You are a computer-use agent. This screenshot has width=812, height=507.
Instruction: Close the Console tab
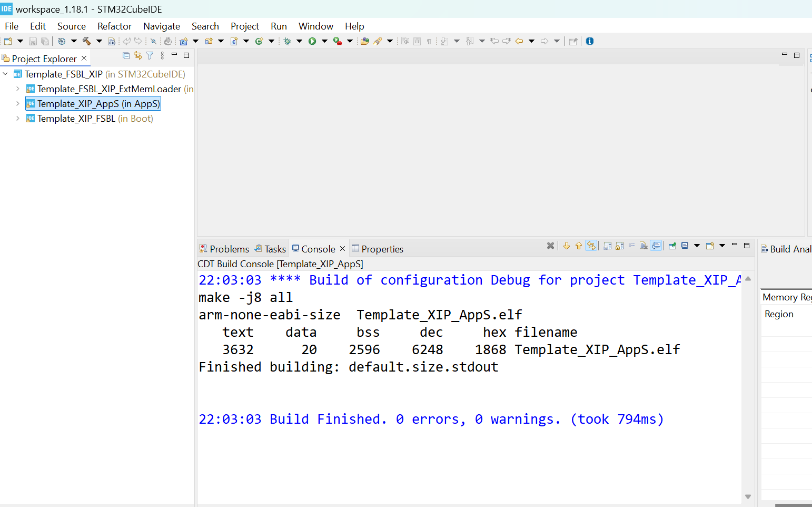pyautogui.click(x=342, y=248)
